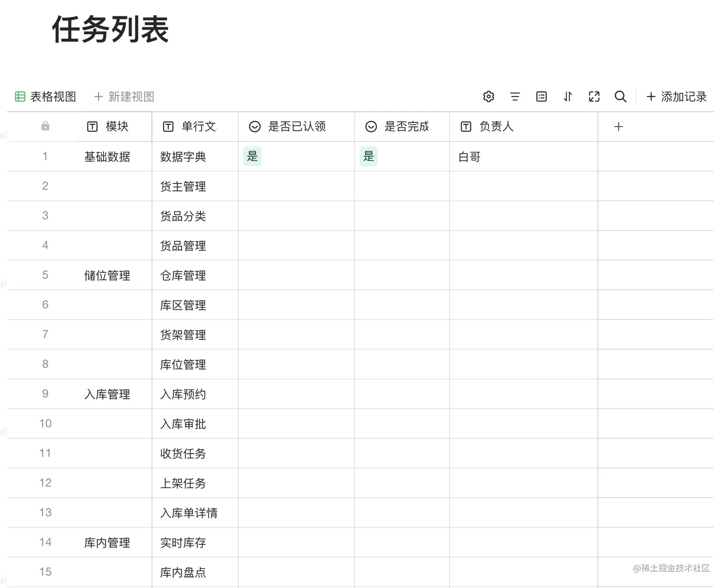Select the 货主管理 cell
The image size is (725, 588).
pos(195,186)
